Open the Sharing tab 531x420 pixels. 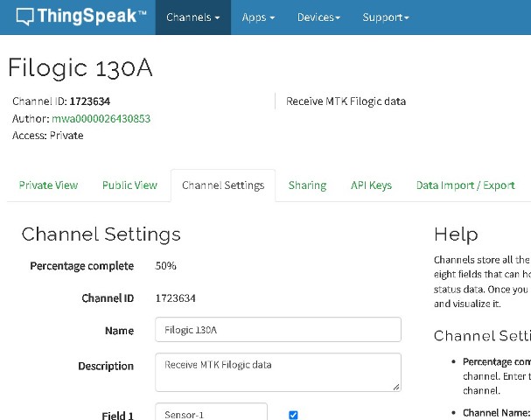click(307, 185)
